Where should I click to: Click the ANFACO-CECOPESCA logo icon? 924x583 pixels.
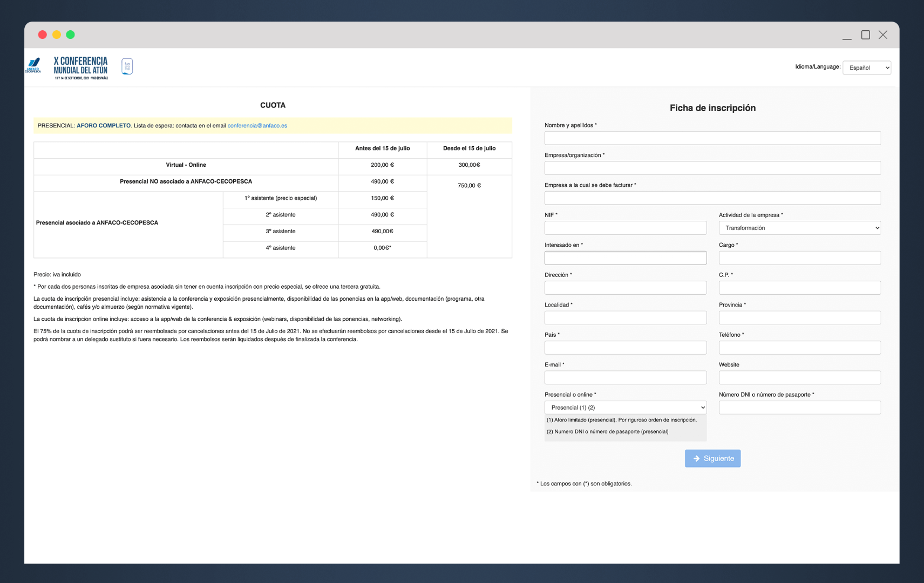click(33, 65)
